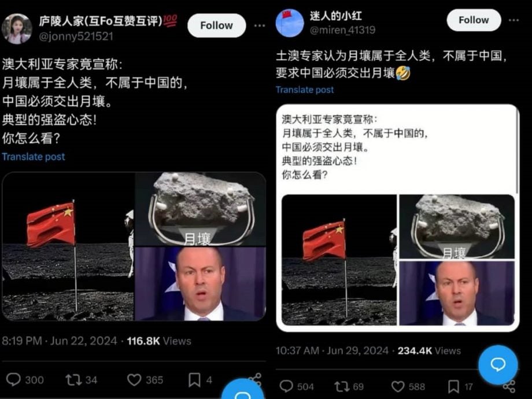Follow the @miren_41319 account
Screen dimensions: 532x399
coord(474,20)
